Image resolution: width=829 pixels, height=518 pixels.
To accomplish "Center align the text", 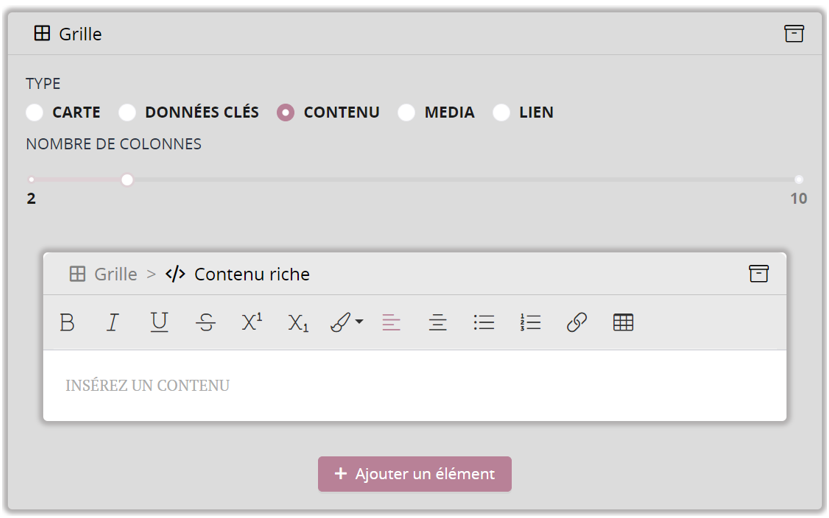I will point(437,322).
